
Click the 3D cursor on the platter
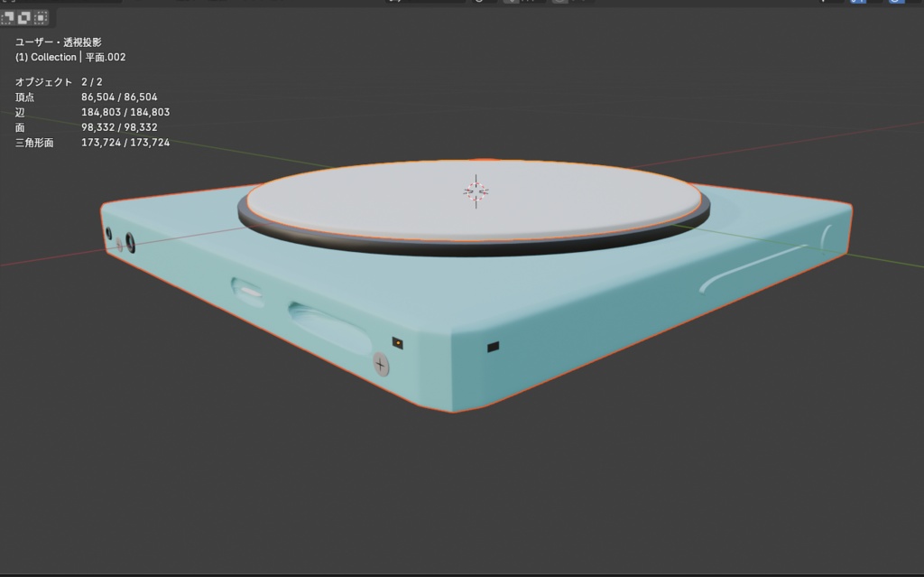point(476,191)
